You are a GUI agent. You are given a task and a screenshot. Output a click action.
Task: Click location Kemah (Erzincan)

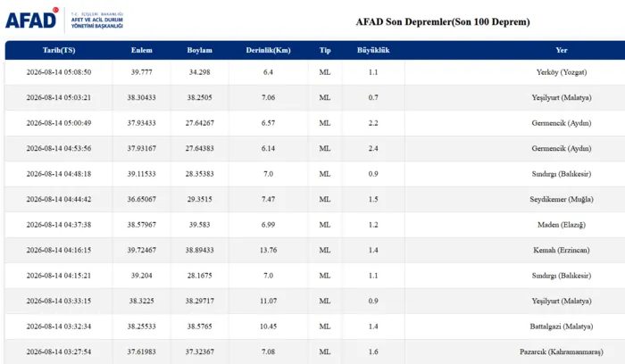click(562, 250)
